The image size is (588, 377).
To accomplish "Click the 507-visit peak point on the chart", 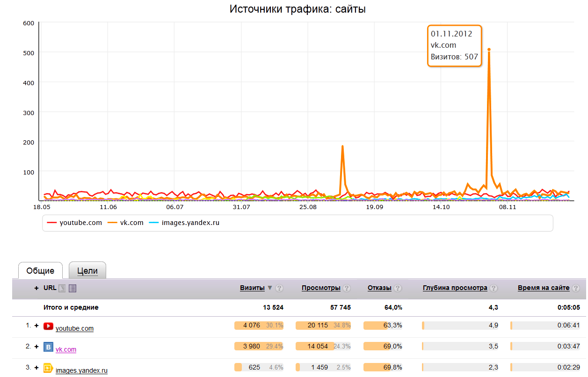I will [489, 49].
